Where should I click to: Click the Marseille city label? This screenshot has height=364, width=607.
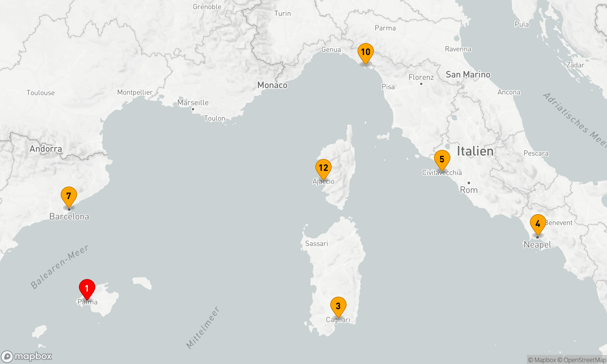tap(193, 103)
